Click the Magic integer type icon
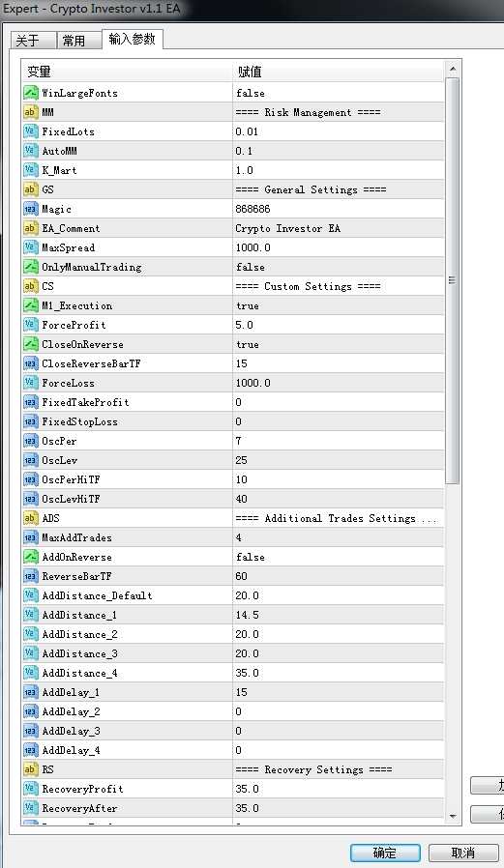 click(30, 209)
